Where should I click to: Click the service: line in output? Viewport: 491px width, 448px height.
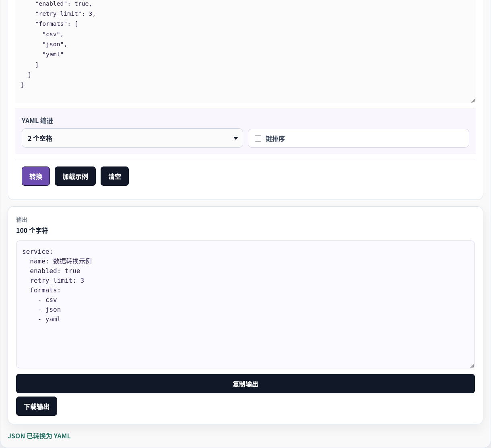pyautogui.click(x=37, y=252)
